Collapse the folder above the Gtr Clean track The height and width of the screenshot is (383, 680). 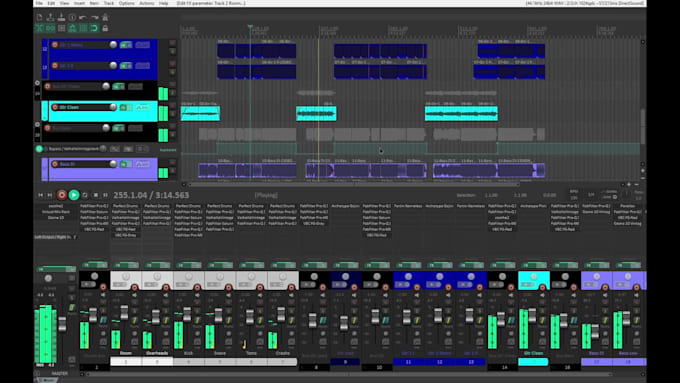coord(37,83)
